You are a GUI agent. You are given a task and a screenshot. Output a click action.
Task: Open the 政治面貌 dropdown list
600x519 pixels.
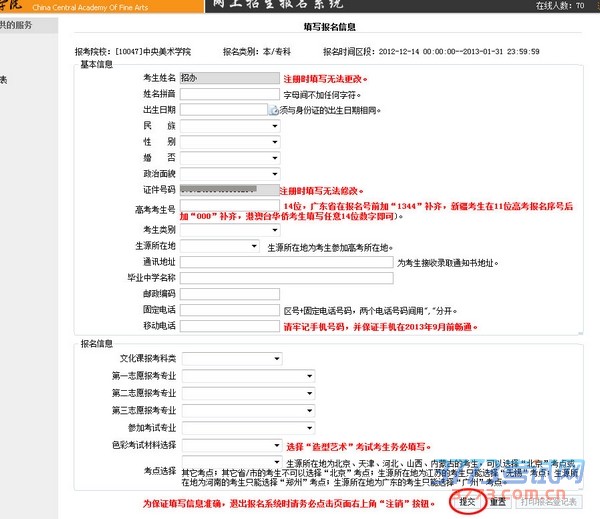point(229,173)
